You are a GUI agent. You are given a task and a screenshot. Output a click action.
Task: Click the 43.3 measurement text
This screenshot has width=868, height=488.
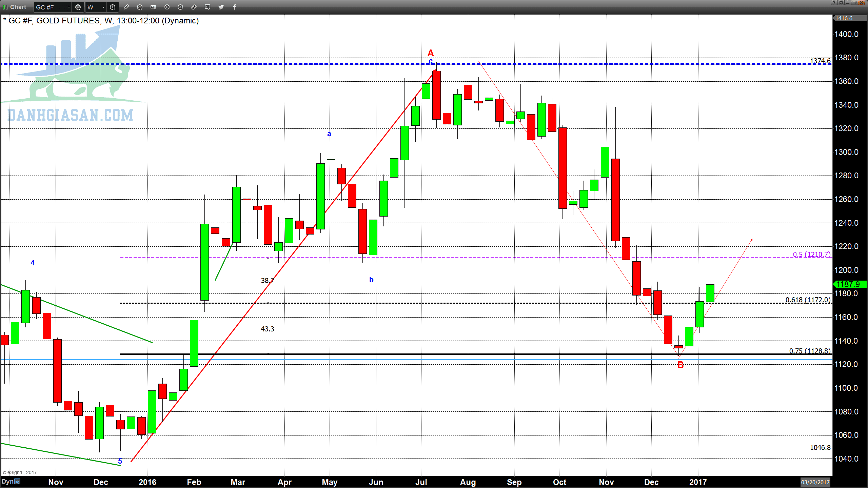coord(268,329)
